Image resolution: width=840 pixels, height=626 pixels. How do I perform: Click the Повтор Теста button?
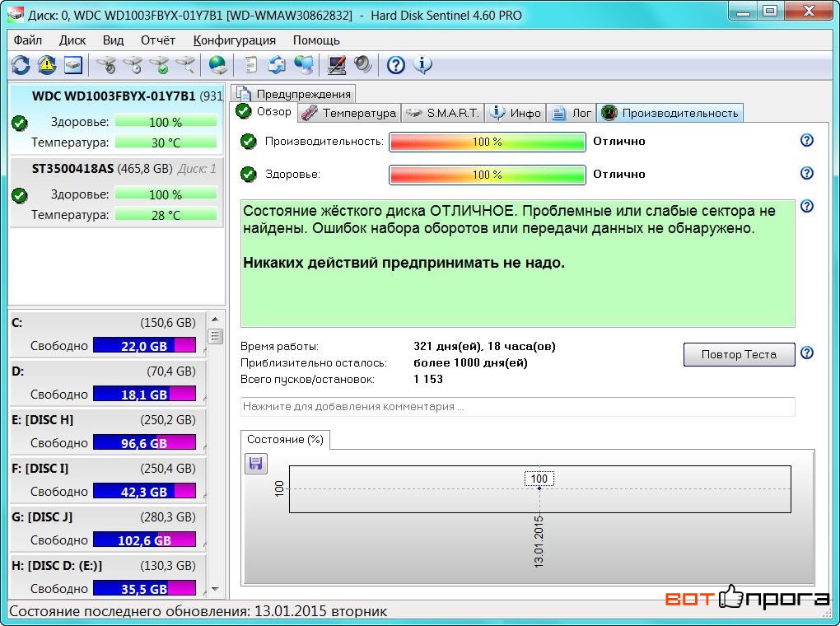(x=739, y=354)
